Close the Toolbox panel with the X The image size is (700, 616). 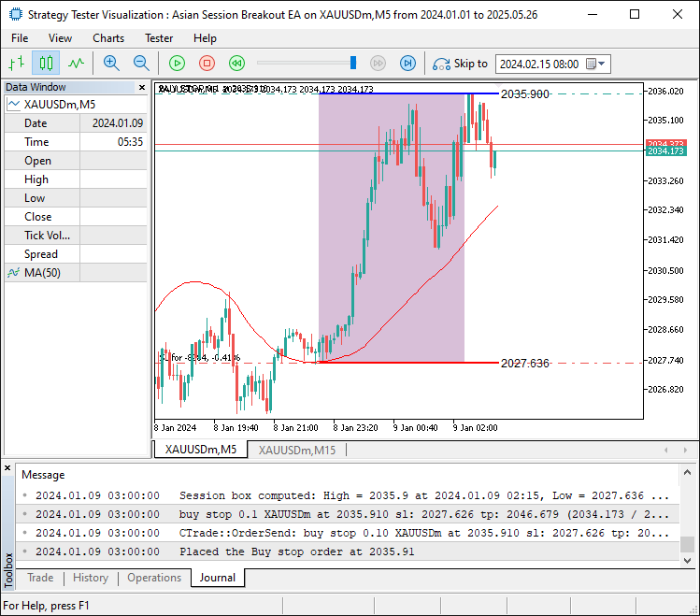point(8,467)
